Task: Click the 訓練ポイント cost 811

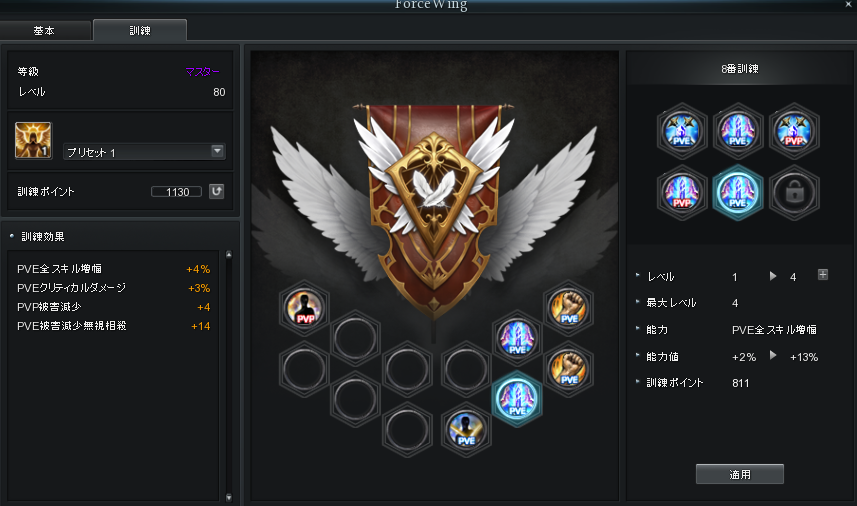Action: pyautogui.click(x=741, y=383)
